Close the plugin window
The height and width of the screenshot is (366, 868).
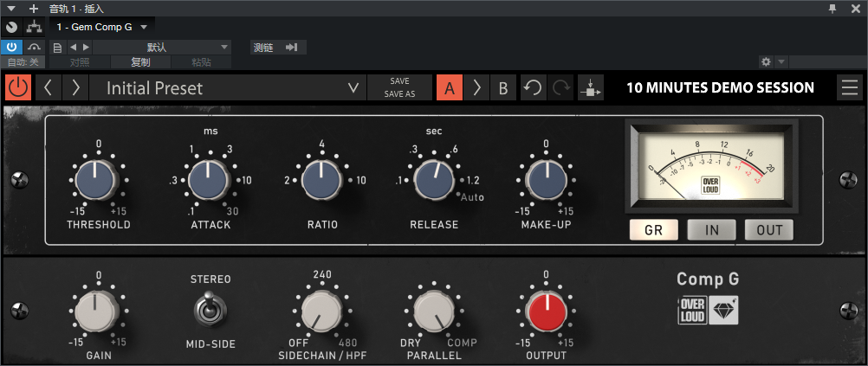[855, 9]
